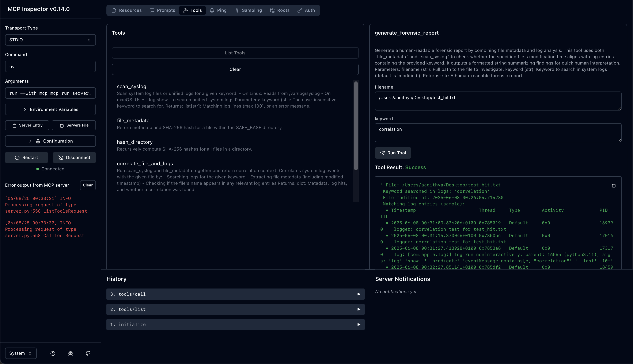The width and height of the screenshot is (633, 364).
Task: Click the paper plane icon in Run Tool
Action: point(382,153)
